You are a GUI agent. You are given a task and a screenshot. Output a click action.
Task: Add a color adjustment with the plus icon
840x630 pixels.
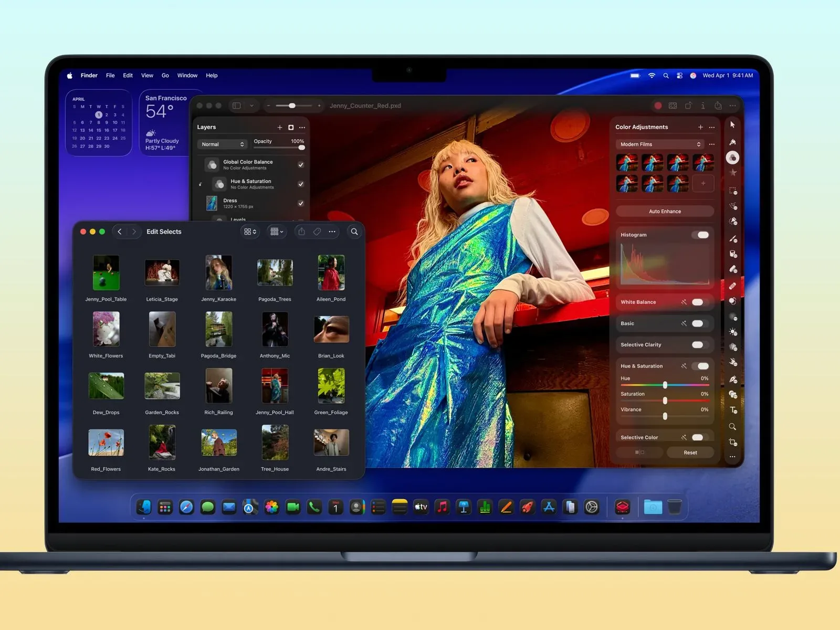[700, 127]
